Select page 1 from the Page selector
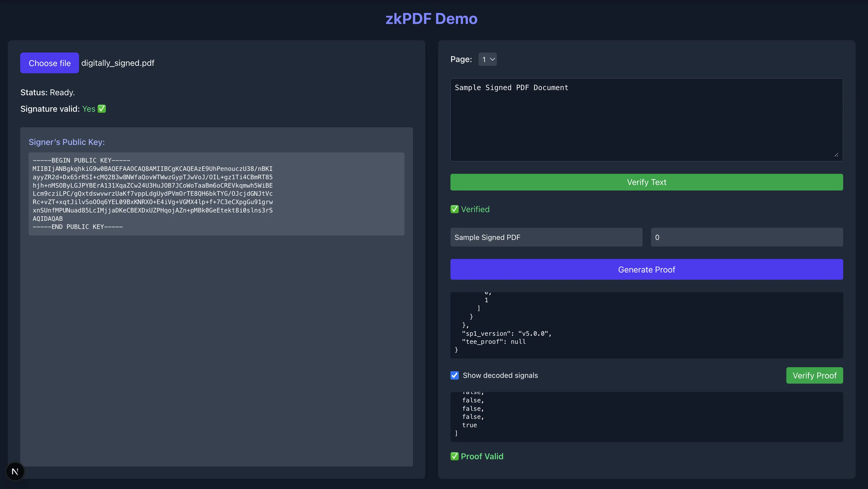The height and width of the screenshot is (489, 868). point(488,59)
